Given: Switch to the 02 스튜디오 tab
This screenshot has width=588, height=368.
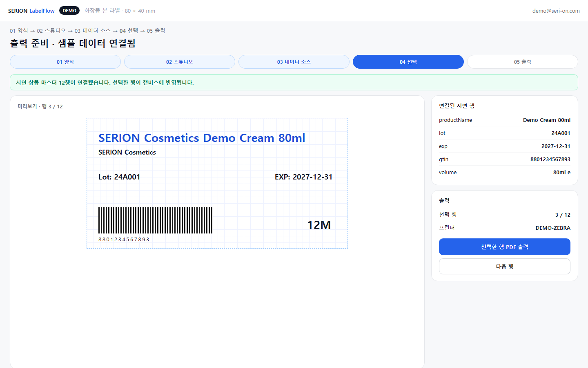Looking at the screenshot, I should point(180,62).
